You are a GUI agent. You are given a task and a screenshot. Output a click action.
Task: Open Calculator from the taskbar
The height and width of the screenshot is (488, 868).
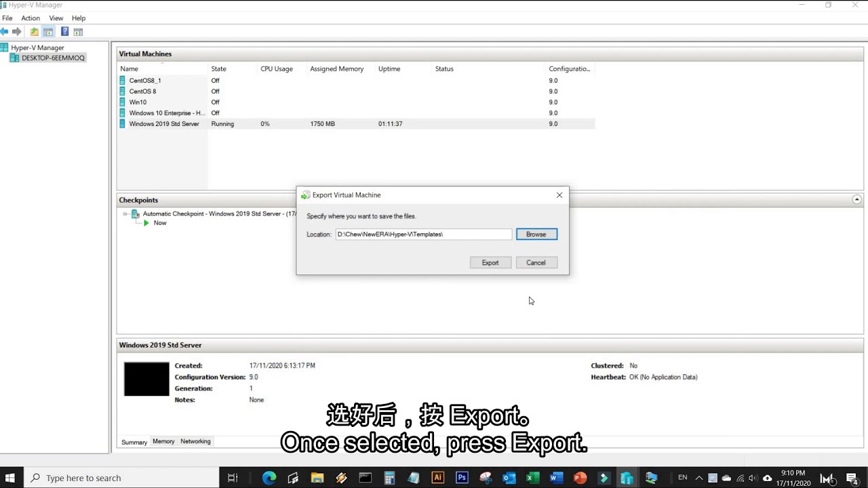point(389,478)
